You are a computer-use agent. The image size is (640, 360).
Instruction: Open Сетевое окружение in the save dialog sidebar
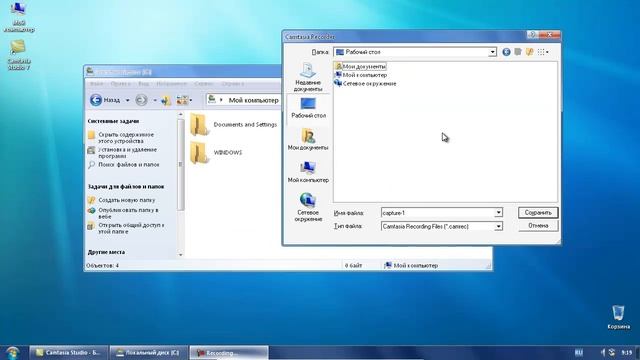(x=308, y=207)
